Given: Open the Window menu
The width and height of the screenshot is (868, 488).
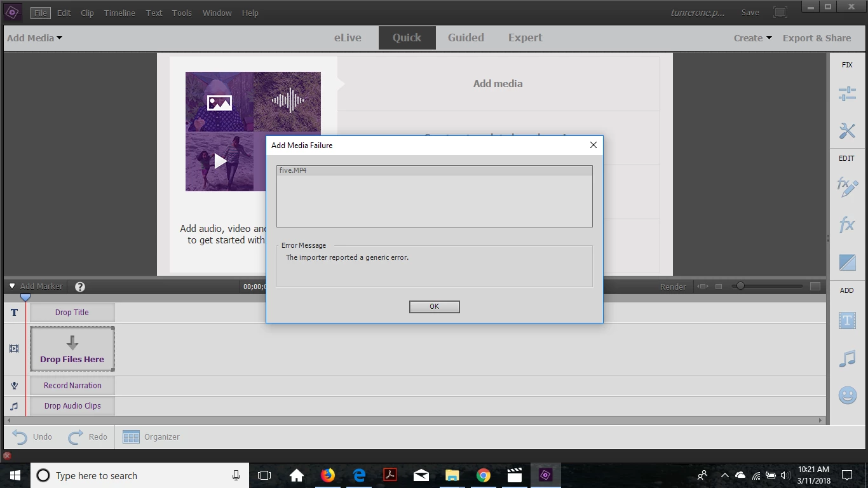Looking at the screenshot, I should click(217, 13).
